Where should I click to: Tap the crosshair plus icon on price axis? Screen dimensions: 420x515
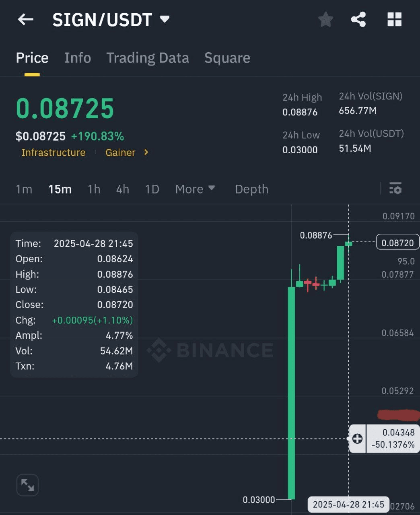coord(357,439)
